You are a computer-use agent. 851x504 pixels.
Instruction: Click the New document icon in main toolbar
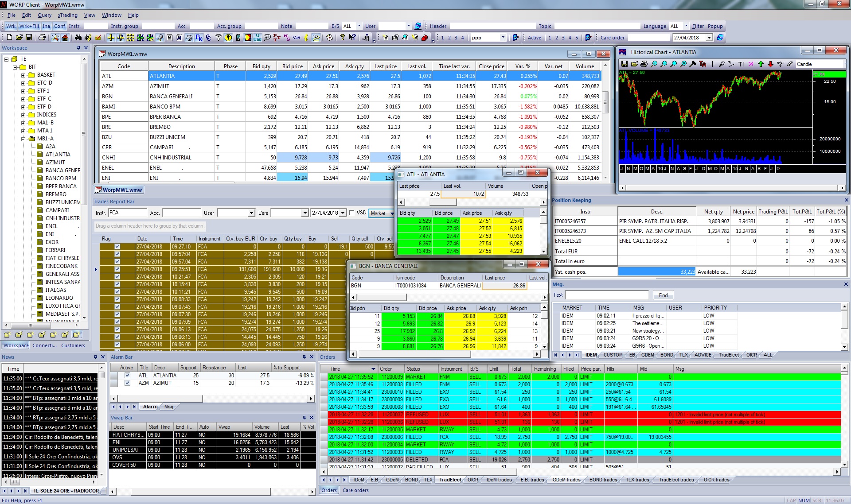point(9,38)
